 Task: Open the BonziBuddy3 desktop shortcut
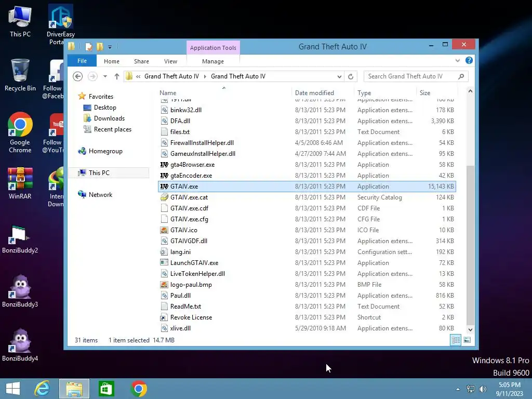click(x=20, y=291)
